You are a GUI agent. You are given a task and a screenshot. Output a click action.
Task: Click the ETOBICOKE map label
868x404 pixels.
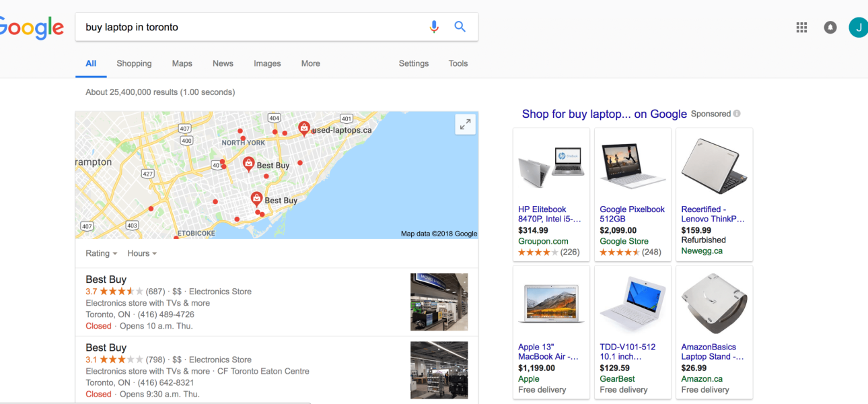coord(196,233)
